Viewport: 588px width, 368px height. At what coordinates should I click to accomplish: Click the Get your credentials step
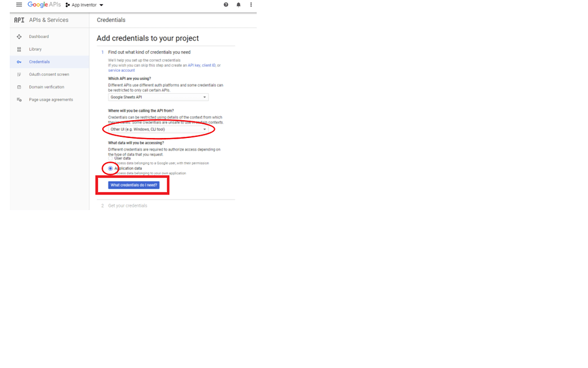tap(127, 206)
